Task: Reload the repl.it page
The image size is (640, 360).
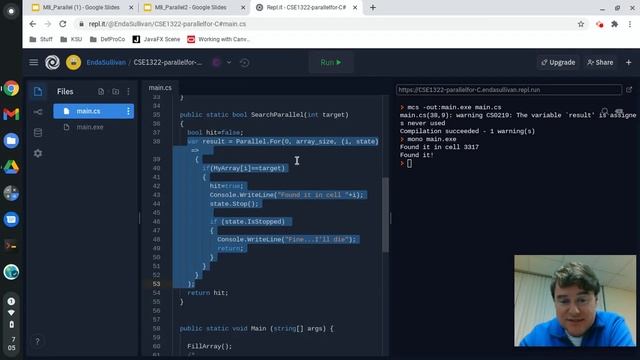Action: tap(63, 24)
